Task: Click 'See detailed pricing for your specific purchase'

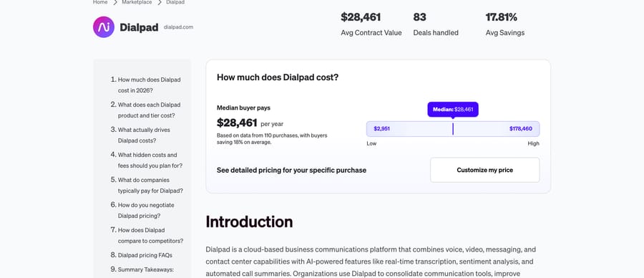Action: (x=291, y=170)
